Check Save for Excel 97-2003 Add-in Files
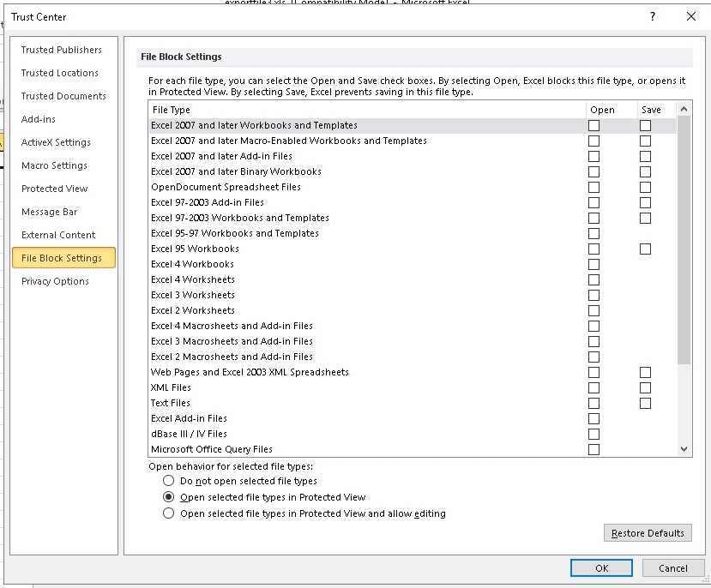Image resolution: width=711 pixels, height=588 pixels. 645,202
